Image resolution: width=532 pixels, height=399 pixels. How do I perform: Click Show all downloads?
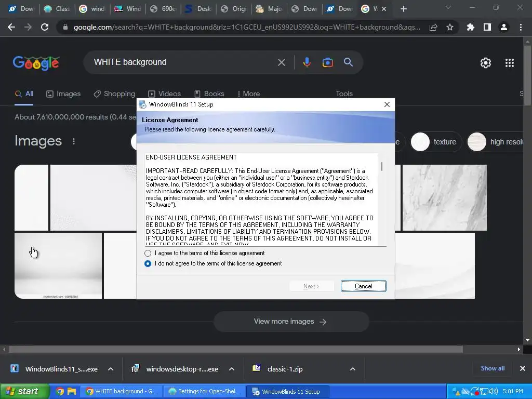click(493, 368)
